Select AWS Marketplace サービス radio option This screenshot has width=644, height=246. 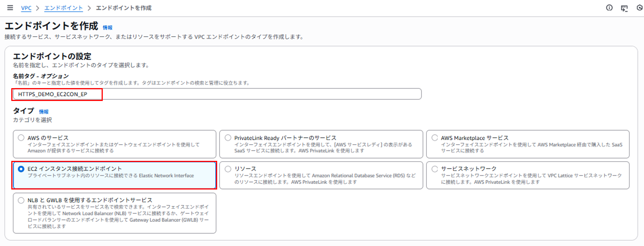pyautogui.click(x=434, y=138)
